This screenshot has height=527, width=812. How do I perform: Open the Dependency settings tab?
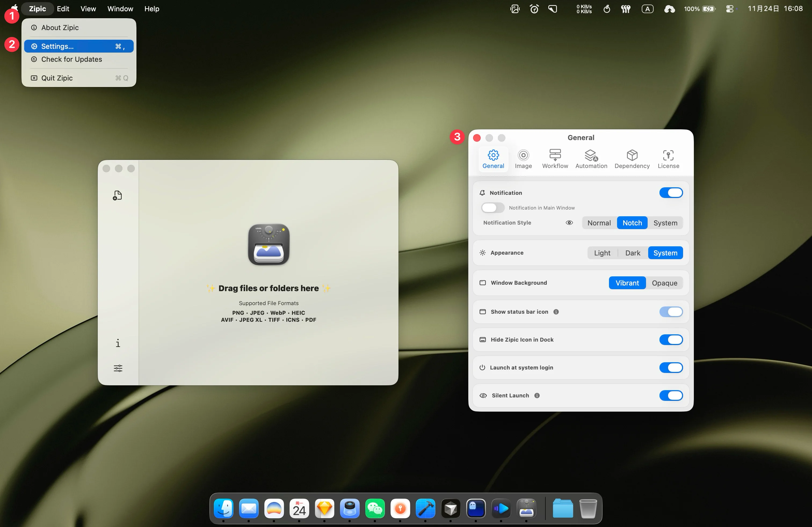(x=632, y=159)
